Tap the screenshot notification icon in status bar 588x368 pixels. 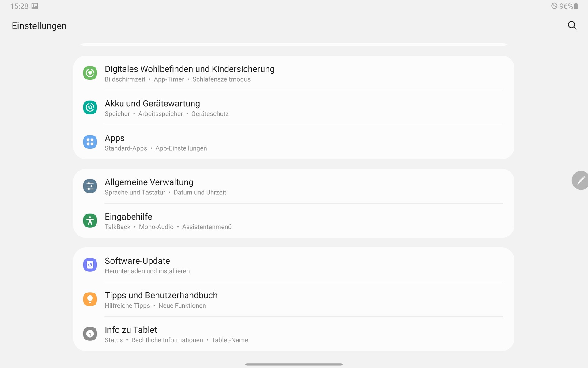pyautogui.click(x=35, y=6)
